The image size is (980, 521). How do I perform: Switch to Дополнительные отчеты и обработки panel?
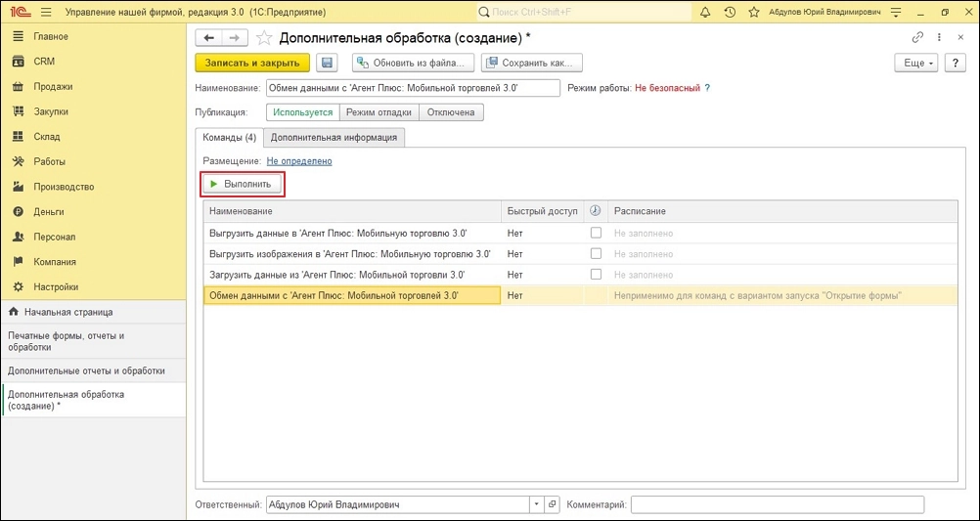coord(93,370)
